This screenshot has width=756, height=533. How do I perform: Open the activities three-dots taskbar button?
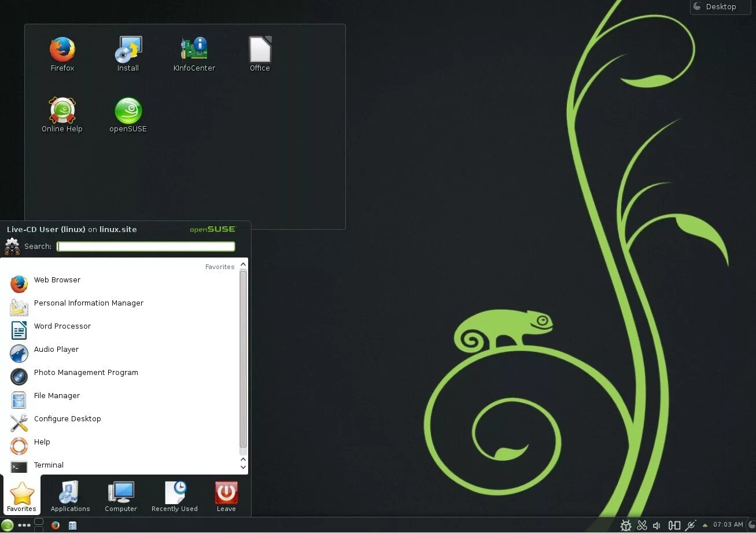pyautogui.click(x=24, y=525)
